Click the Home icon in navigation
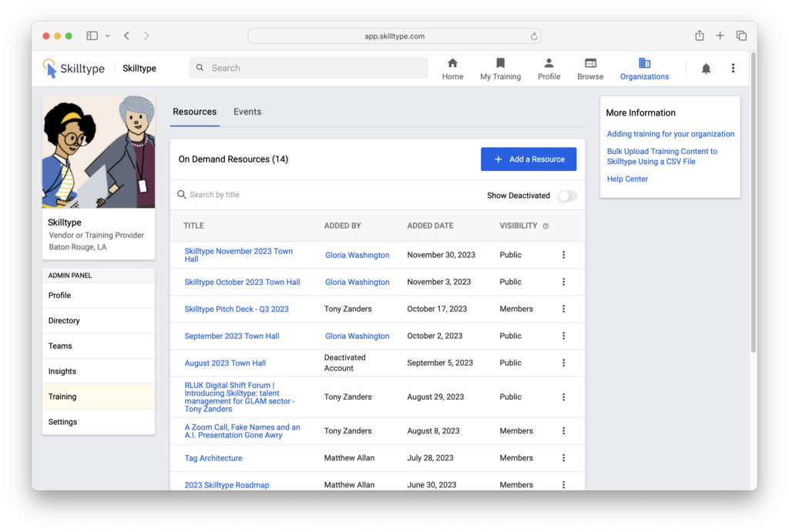 pos(452,63)
